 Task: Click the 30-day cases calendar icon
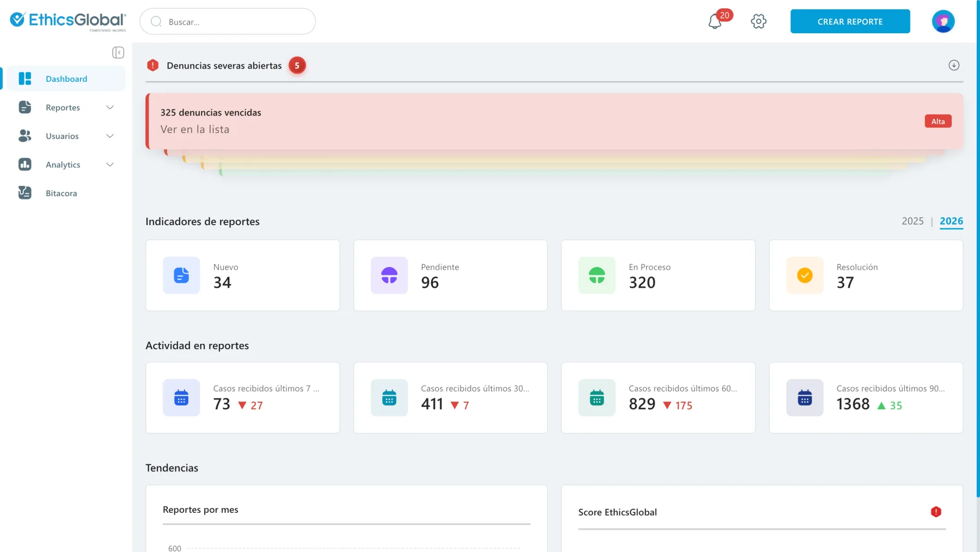[389, 398]
